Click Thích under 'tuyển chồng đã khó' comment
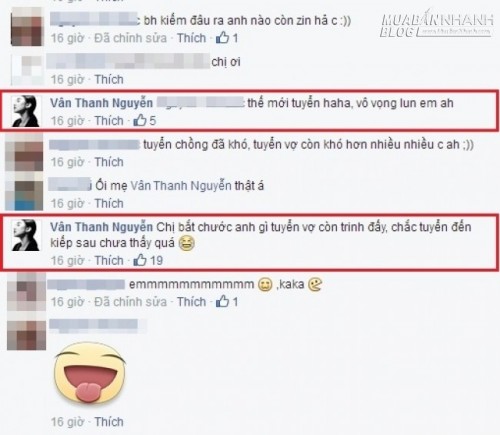500x435 pixels. (109, 162)
